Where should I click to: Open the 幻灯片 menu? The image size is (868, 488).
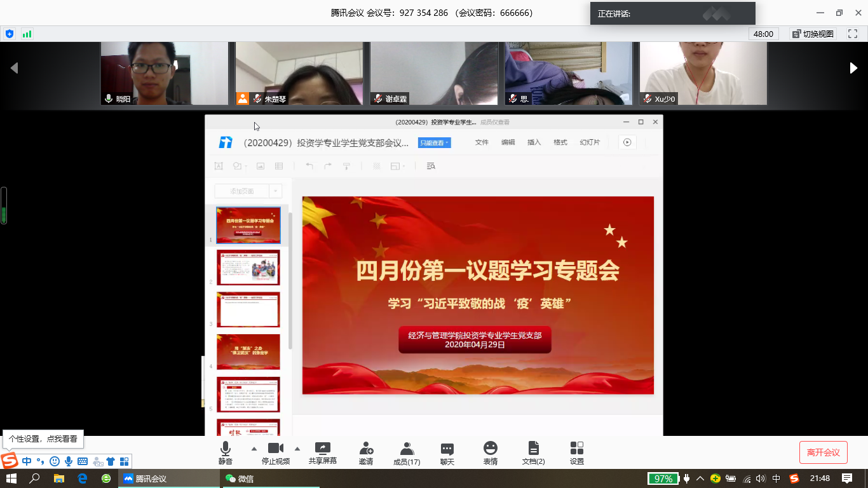pyautogui.click(x=589, y=142)
